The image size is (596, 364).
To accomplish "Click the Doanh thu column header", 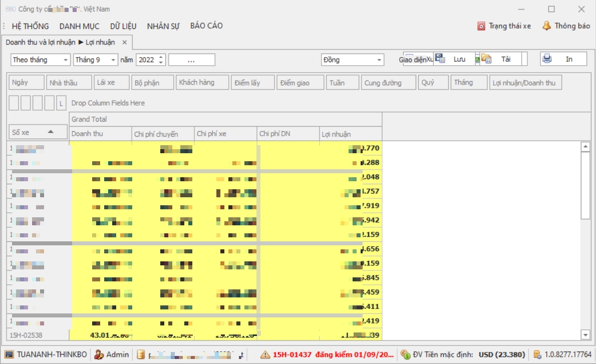I will [x=100, y=134].
